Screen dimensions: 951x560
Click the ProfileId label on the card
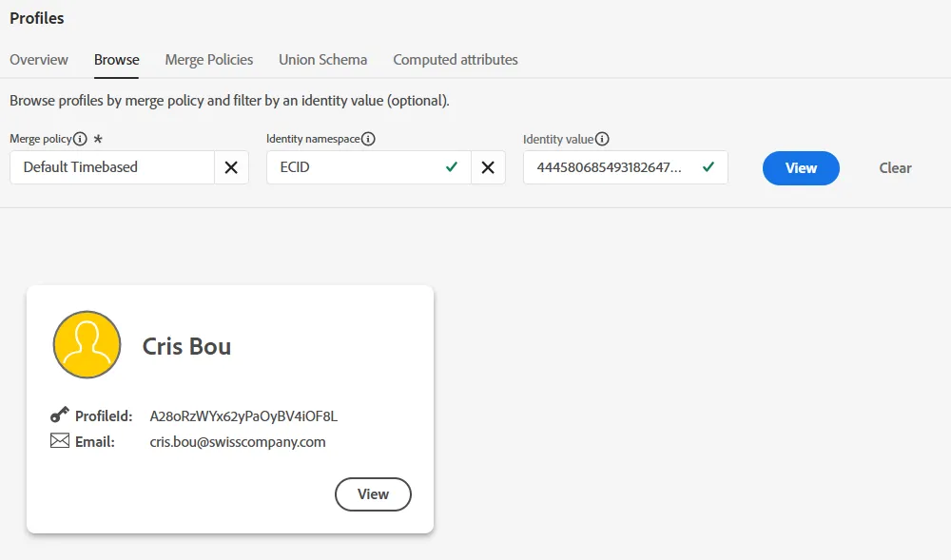pos(104,416)
